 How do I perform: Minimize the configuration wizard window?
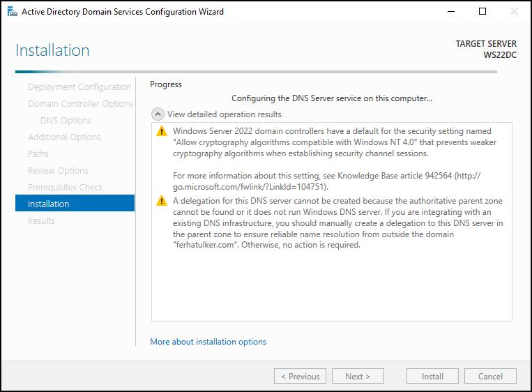[x=451, y=12]
